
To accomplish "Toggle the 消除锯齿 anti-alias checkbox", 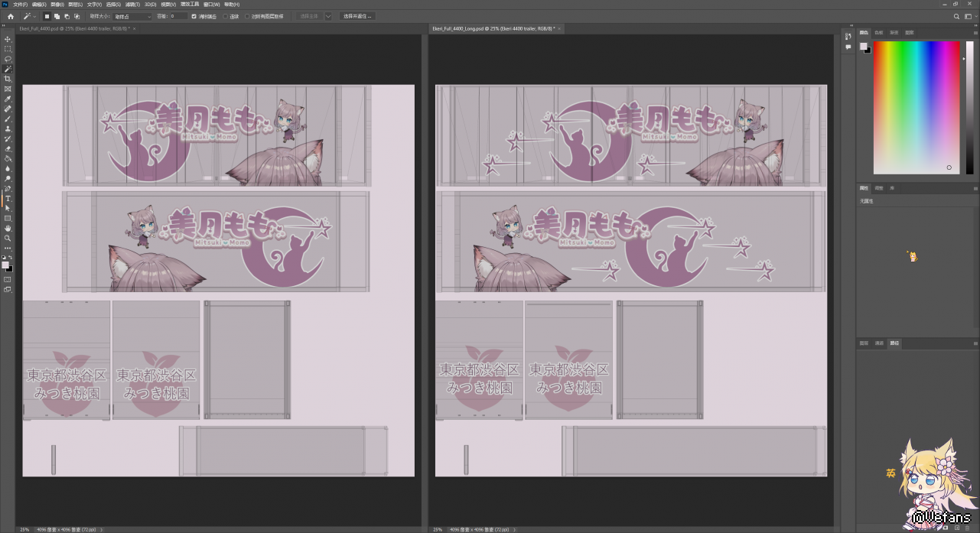I will pyautogui.click(x=194, y=16).
